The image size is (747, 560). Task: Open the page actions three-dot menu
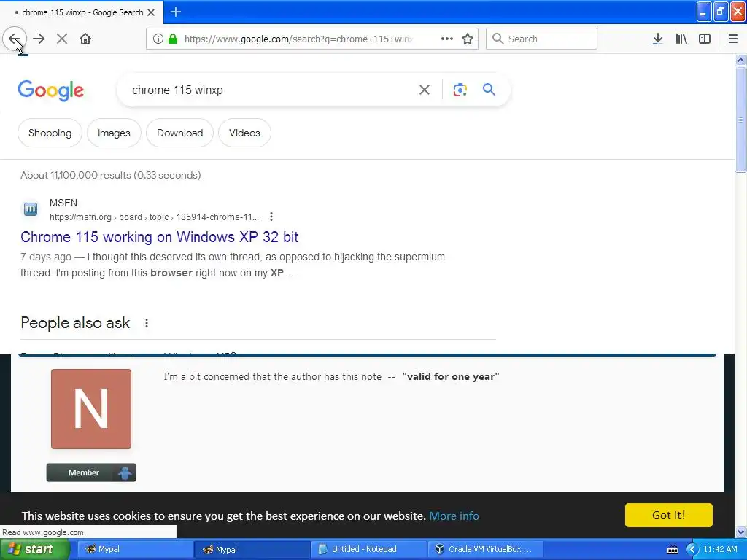(x=447, y=39)
